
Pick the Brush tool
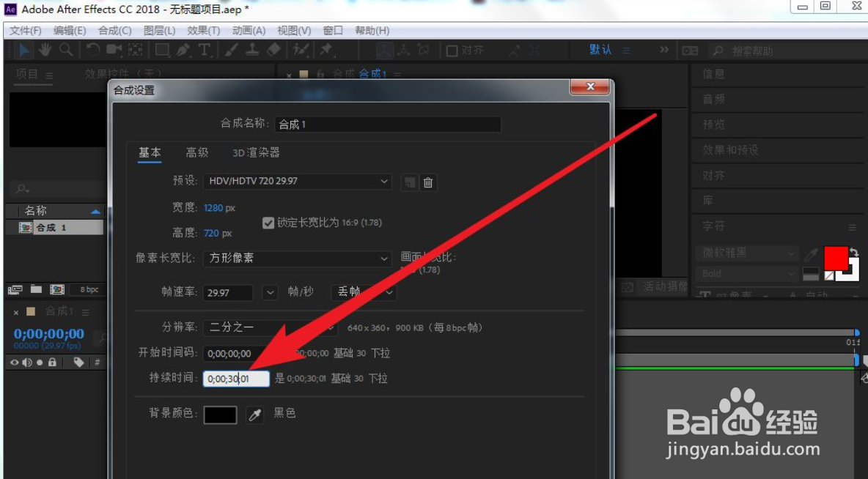coord(231,51)
